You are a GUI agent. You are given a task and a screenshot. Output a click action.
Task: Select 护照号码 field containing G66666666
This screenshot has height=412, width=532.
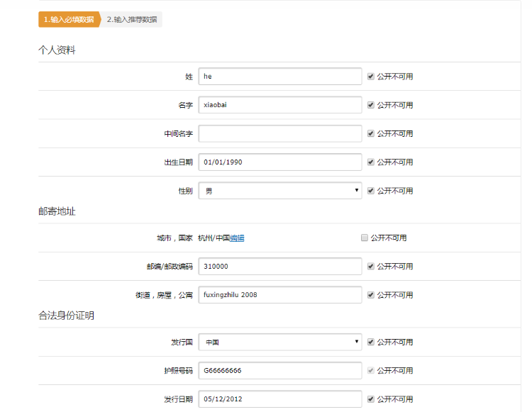(280, 370)
